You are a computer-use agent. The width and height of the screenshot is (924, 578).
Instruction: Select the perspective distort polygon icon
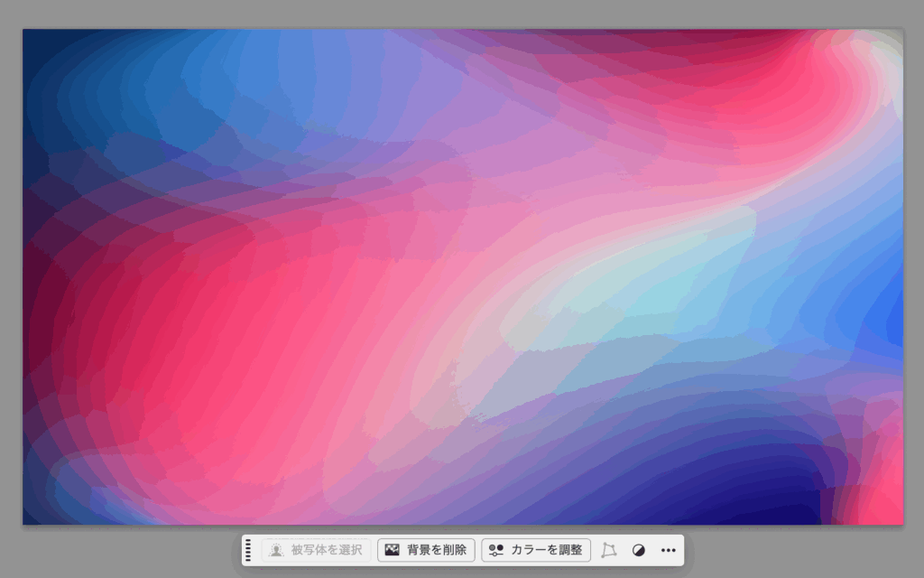(x=609, y=550)
